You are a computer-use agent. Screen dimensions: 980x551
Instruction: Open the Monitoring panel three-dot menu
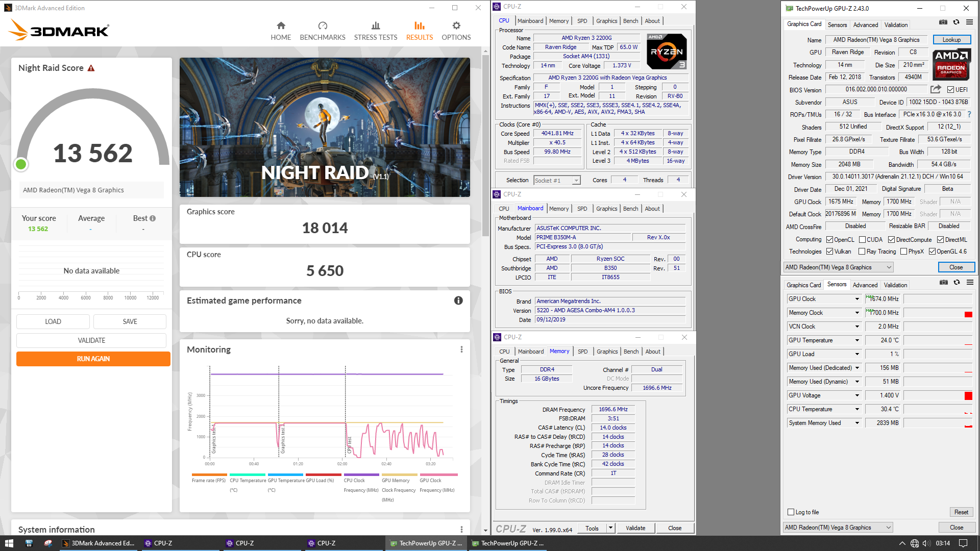tap(461, 349)
